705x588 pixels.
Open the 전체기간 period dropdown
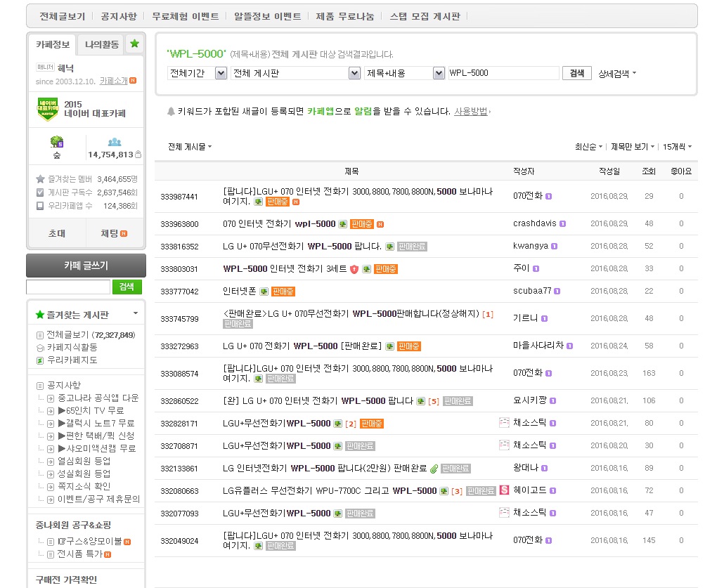coord(220,73)
